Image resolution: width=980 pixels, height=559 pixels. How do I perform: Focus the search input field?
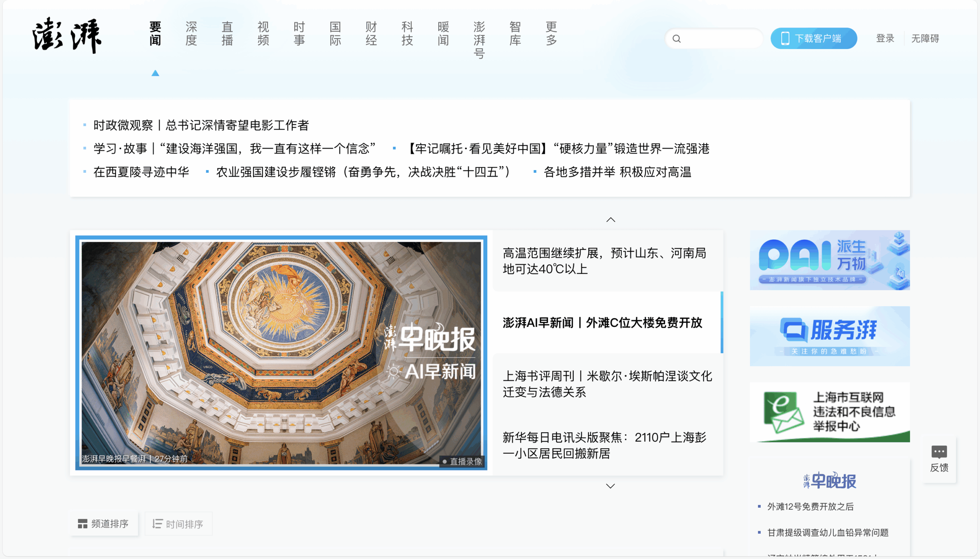(714, 38)
